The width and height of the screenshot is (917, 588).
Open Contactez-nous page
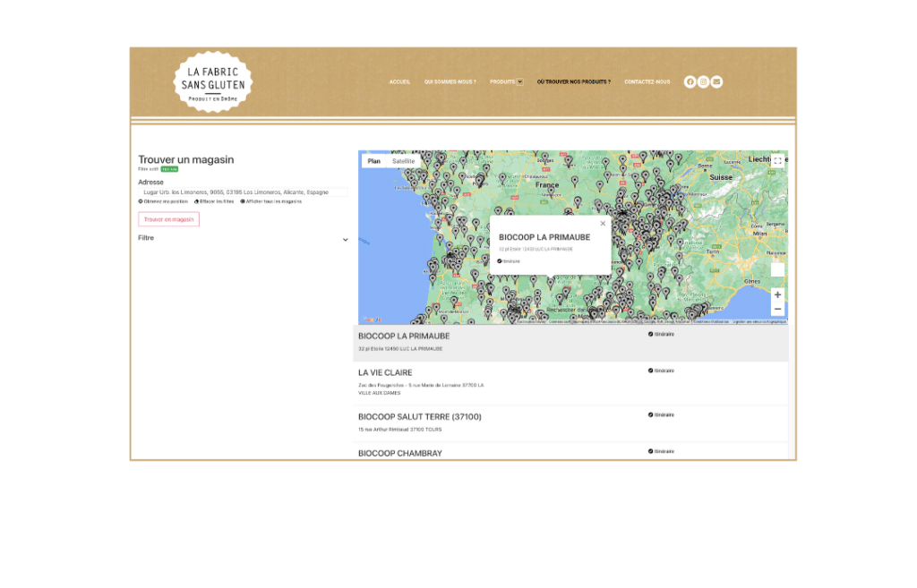click(647, 81)
